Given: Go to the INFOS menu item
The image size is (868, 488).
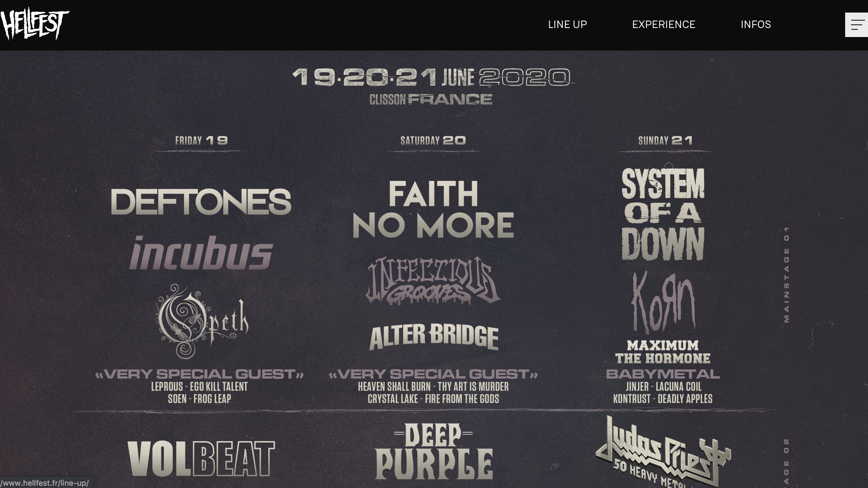Looking at the screenshot, I should click(756, 24).
